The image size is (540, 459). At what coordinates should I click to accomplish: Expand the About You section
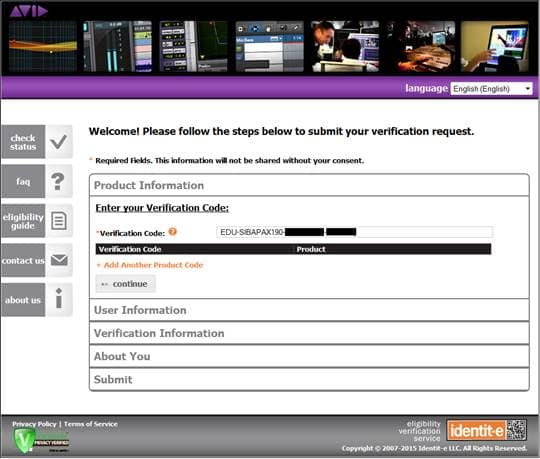tap(309, 356)
